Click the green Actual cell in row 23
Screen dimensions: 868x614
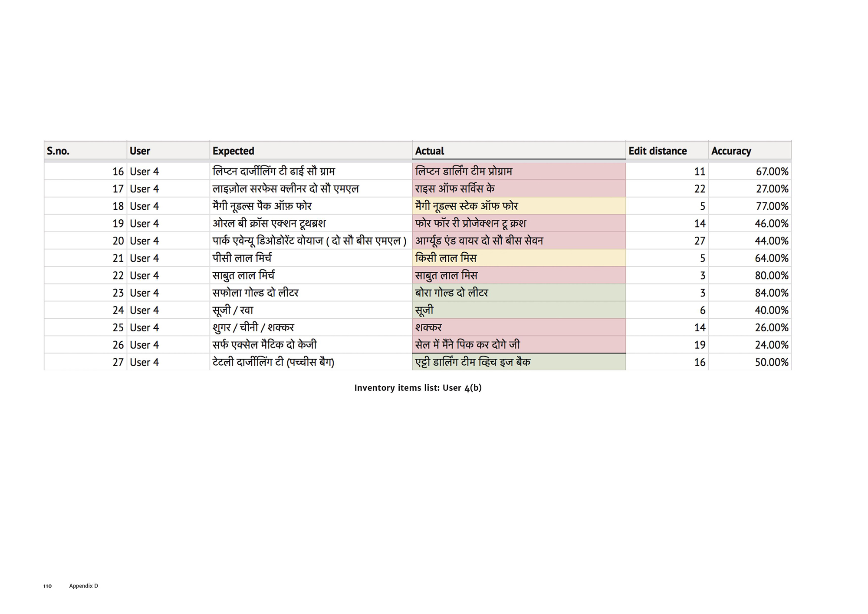click(x=518, y=293)
